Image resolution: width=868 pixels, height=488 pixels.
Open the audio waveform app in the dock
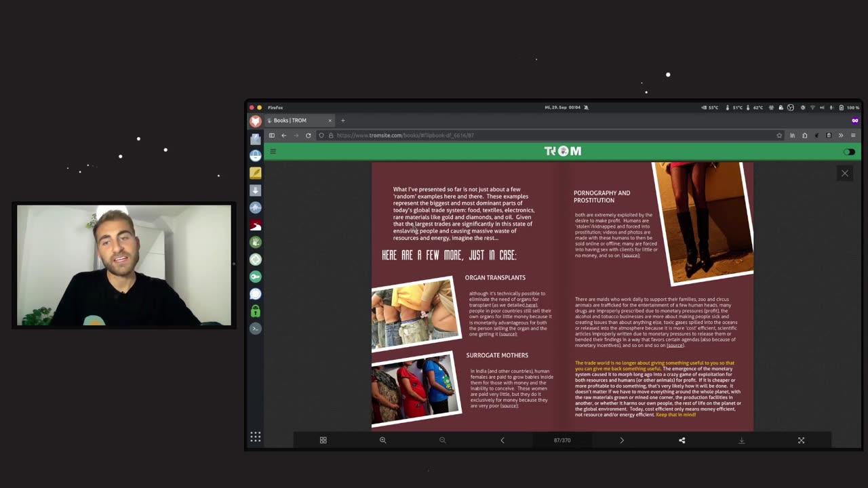[x=256, y=208]
